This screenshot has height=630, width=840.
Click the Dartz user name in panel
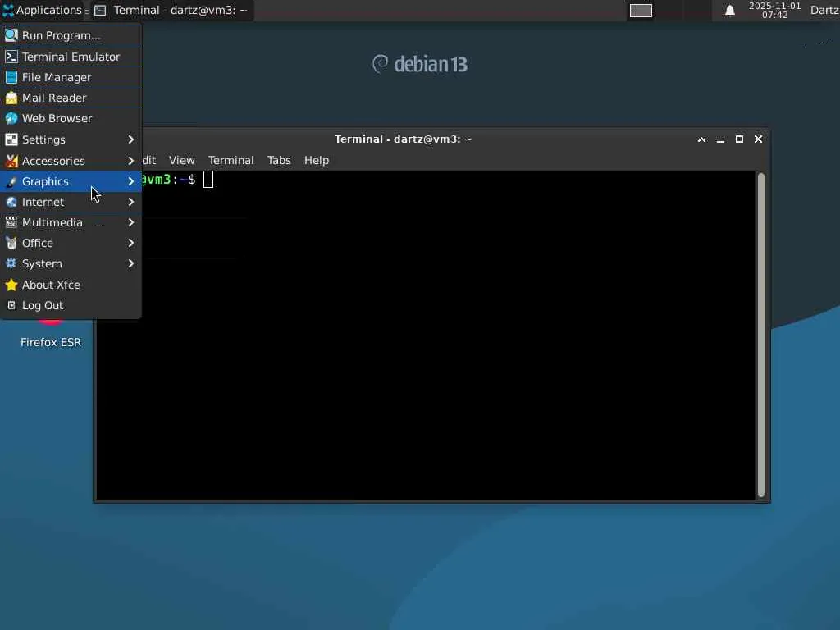tap(825, 10)
